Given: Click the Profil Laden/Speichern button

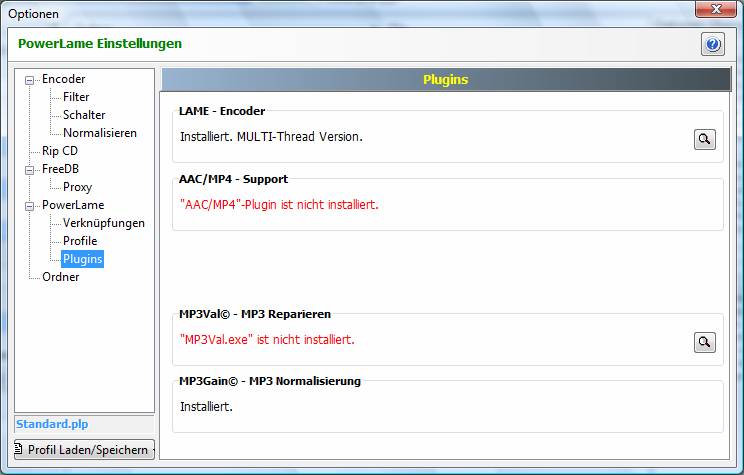Looking at the screenshot, I should coord(85,450).
